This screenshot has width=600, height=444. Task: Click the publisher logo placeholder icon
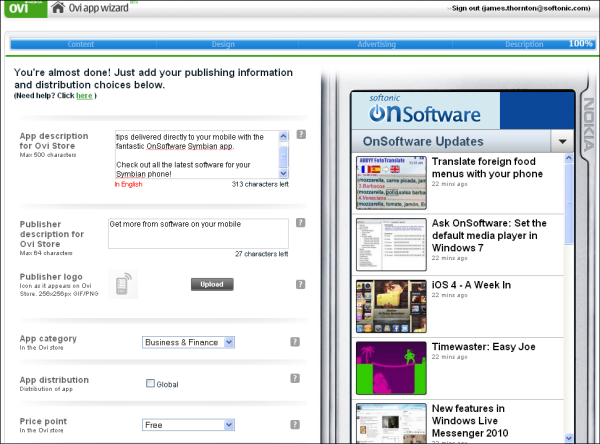pyautogui.click(x=121, y=283)
